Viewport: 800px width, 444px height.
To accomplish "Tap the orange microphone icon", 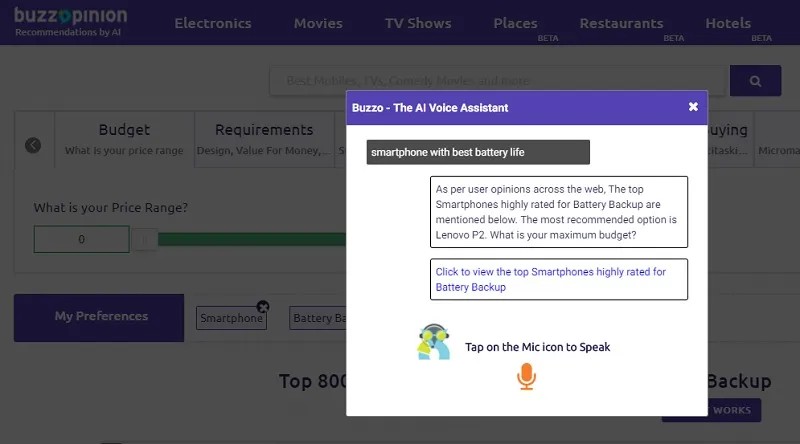I will pyautogui.click(x=527, y=376).
